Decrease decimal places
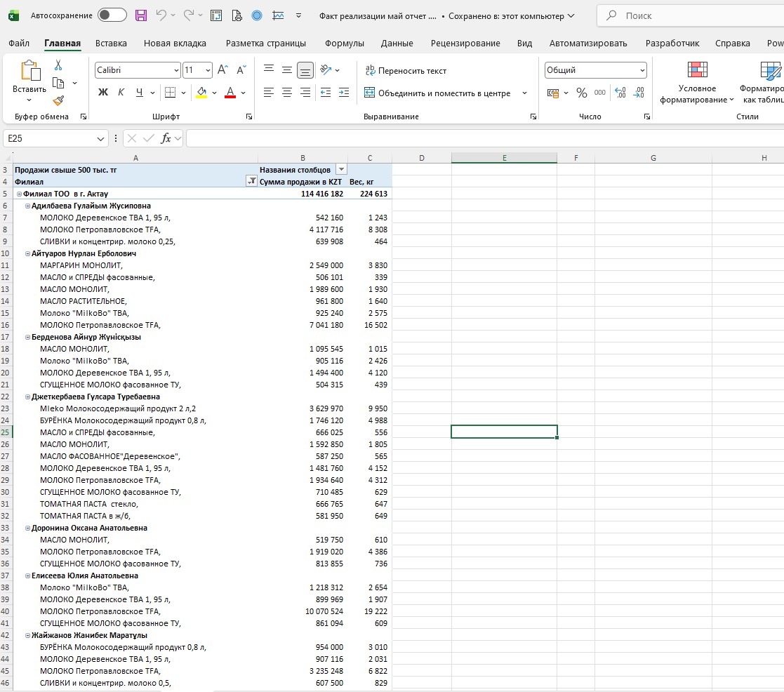This screenshot has height=692, width=784. 639,93
